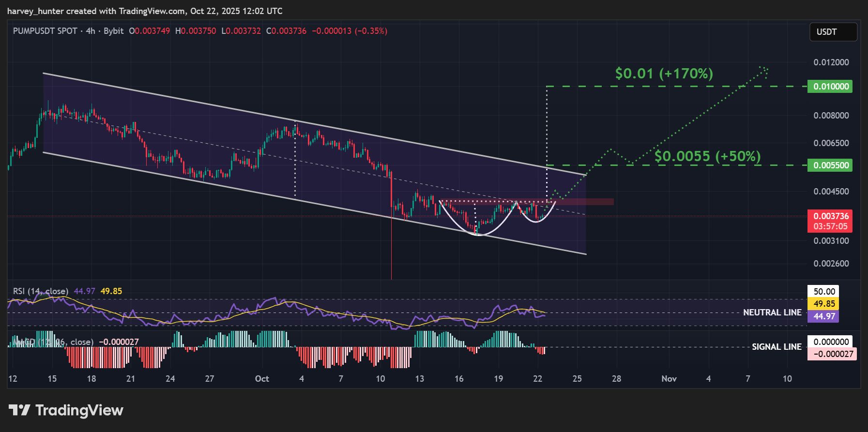Image resolution: width=868 pixels, height=432 pixels.
Task: Click the TradingView wordmark text
Action: click(79, 410)
